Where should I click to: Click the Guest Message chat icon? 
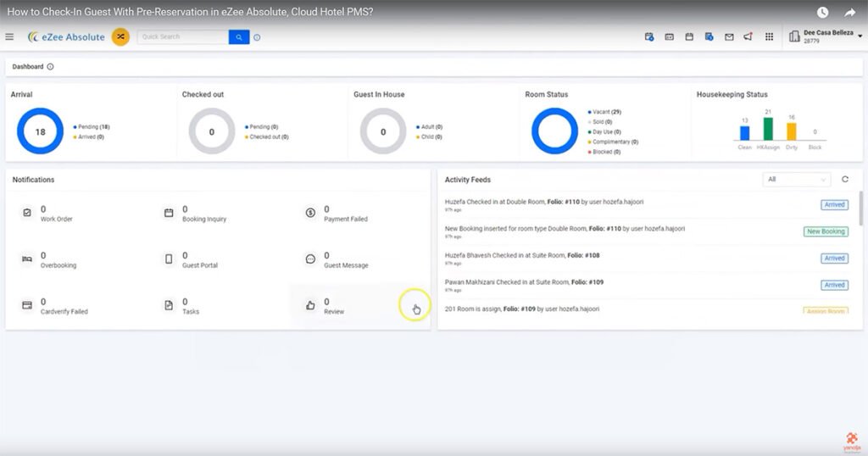click(x=310, y=259)
